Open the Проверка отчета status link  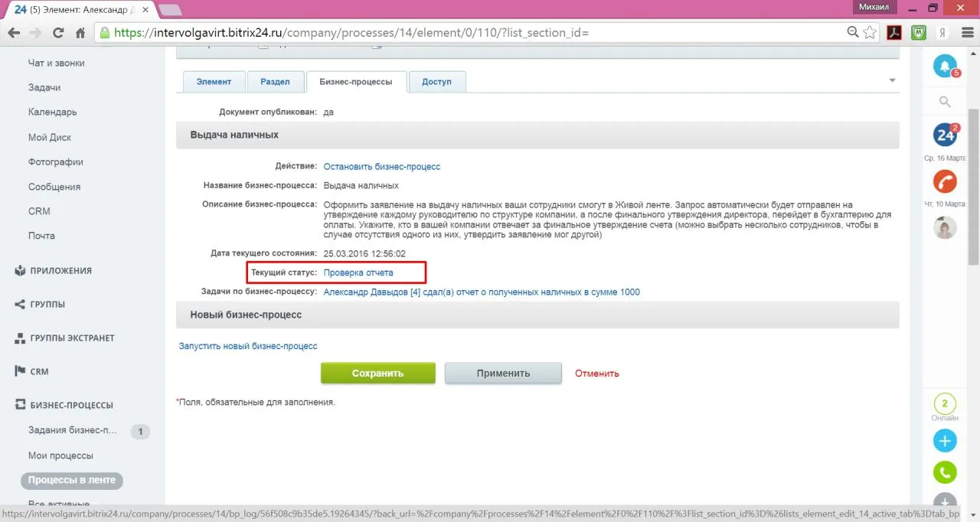click(x=358, y=272)
